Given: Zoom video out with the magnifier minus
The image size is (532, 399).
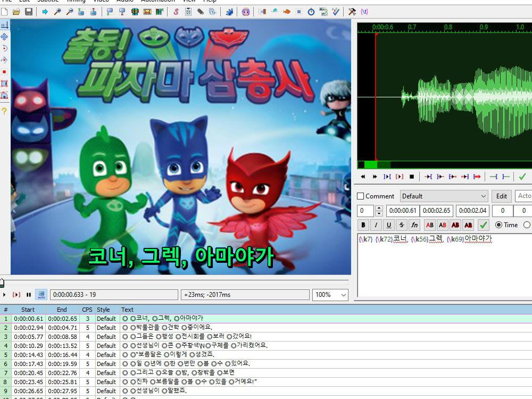Looking at the screenshot, I should pos(70,12).
